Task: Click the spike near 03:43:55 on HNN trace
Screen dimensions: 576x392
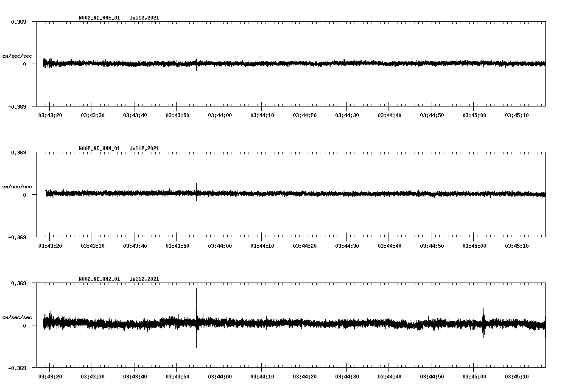Action: (x=196, y=193)
